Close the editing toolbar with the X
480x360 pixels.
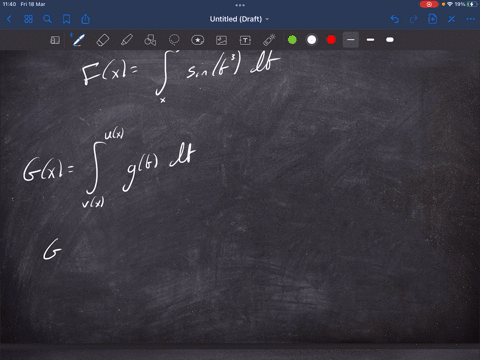(451, 19)
